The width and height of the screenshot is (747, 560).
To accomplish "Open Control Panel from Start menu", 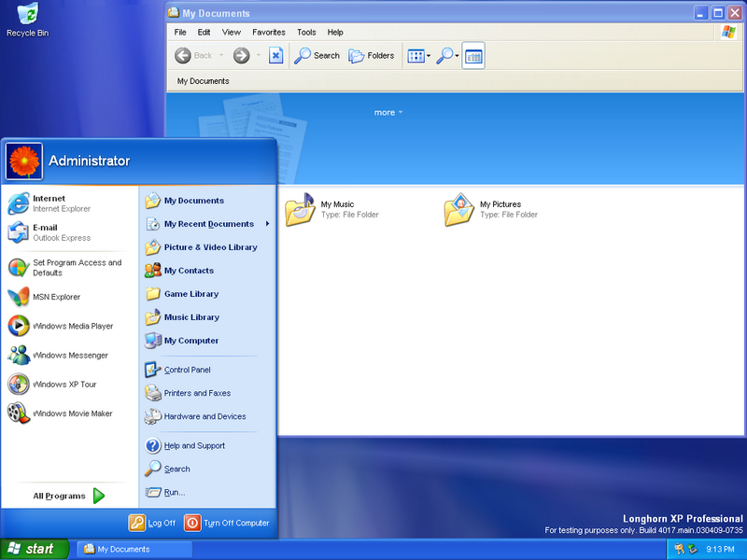I will click(187, 370).
